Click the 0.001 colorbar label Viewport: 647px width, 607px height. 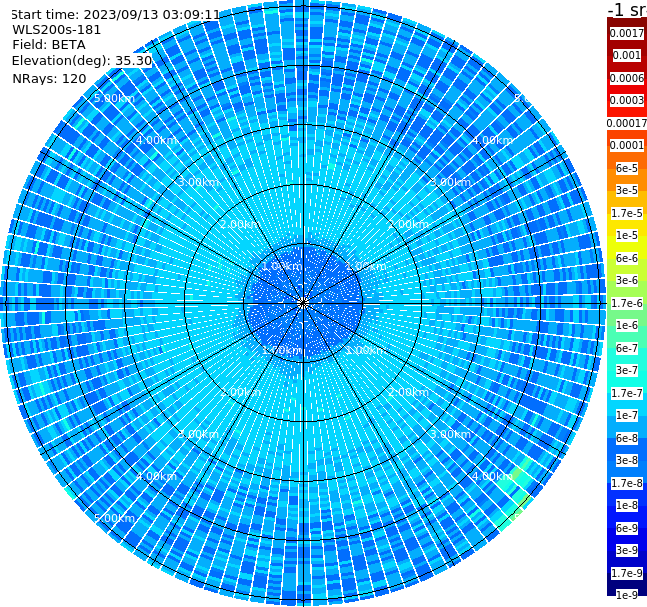[x=627, y=55]
